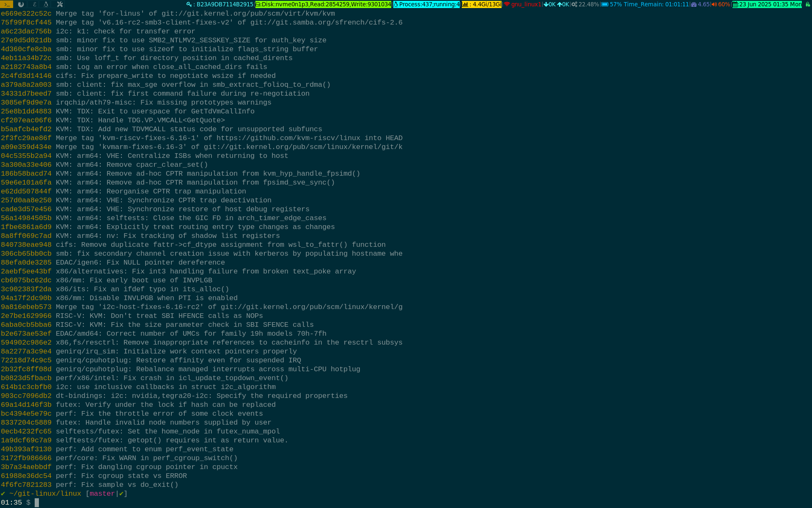The image size is (812, 508).
Task: Open the wrench tools workspace
Action: tap(60, 4)
